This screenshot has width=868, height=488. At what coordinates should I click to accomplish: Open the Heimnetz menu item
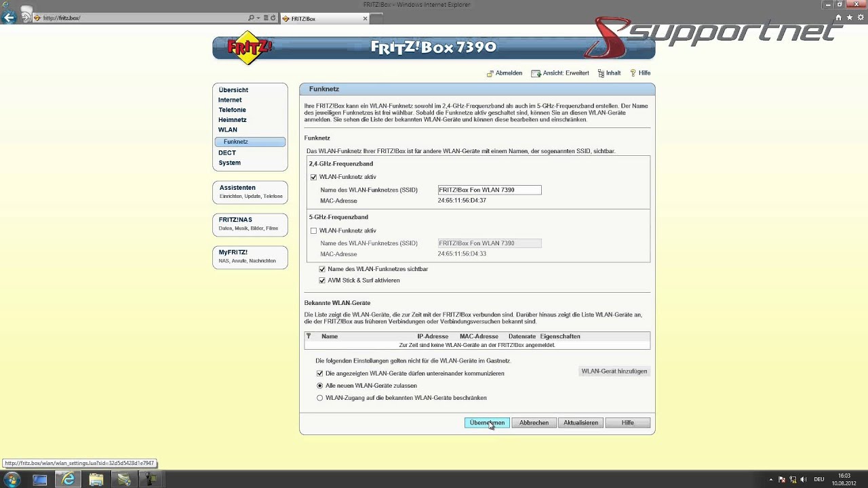232,120
